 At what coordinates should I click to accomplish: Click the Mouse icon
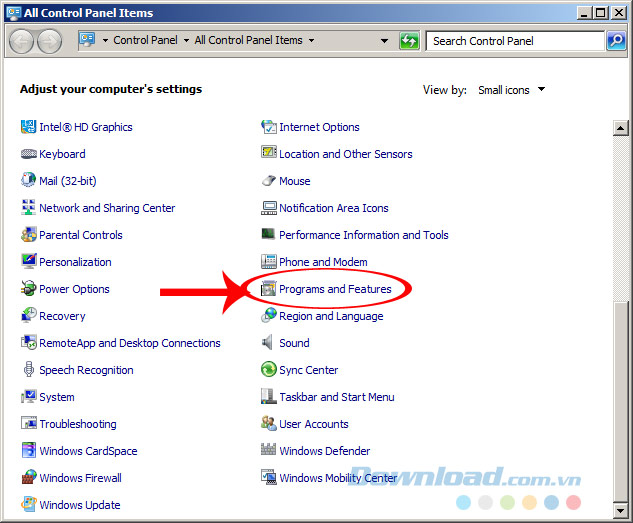268,180
